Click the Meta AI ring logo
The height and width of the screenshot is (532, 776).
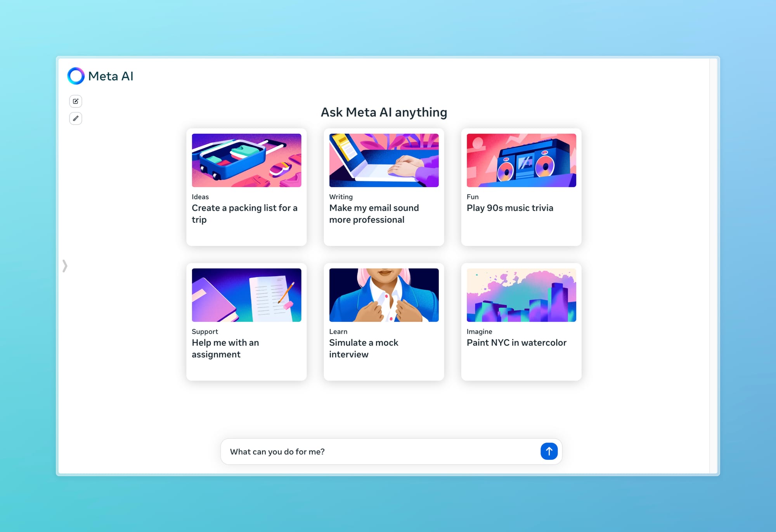pyautogui.click(x=76, y=76)
